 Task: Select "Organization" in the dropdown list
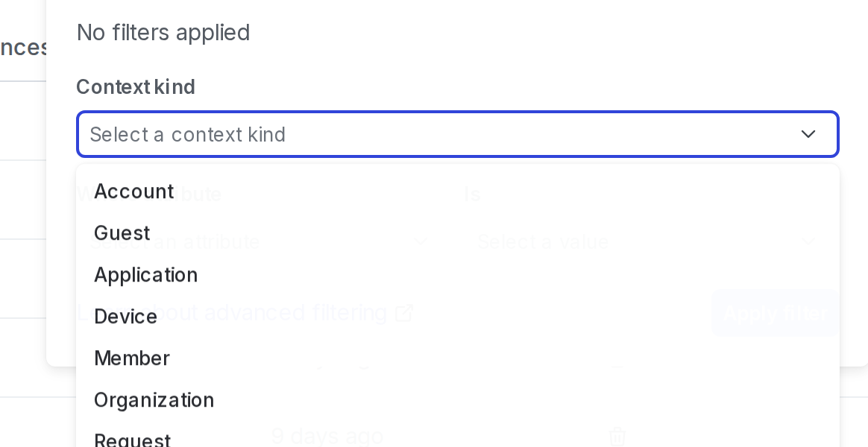[154, 400]
